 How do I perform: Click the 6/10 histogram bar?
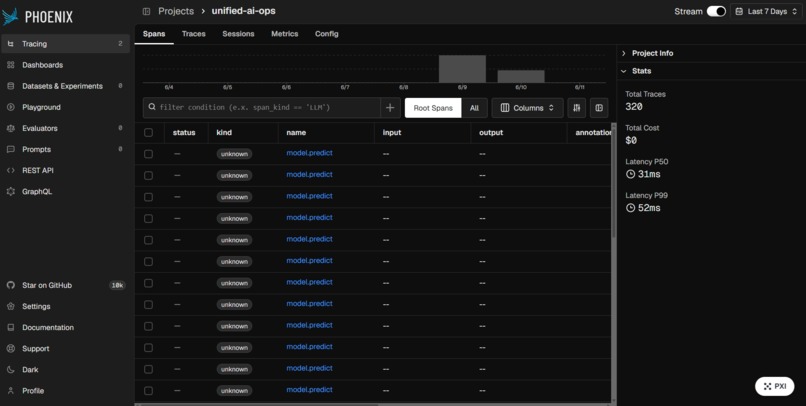click(x=521, y=76)
